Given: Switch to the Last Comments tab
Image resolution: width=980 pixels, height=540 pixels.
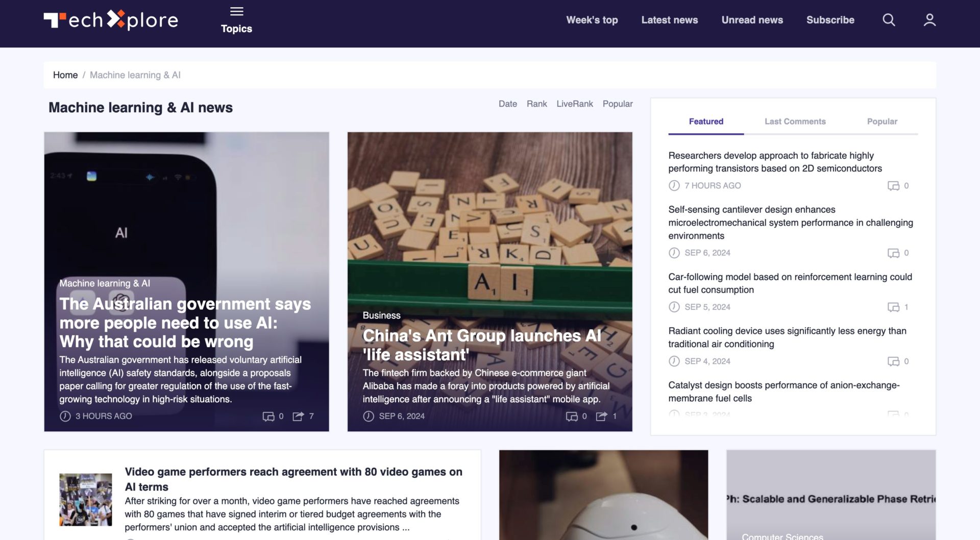Looking at the screenshot, I should click(x=795, y=121).
